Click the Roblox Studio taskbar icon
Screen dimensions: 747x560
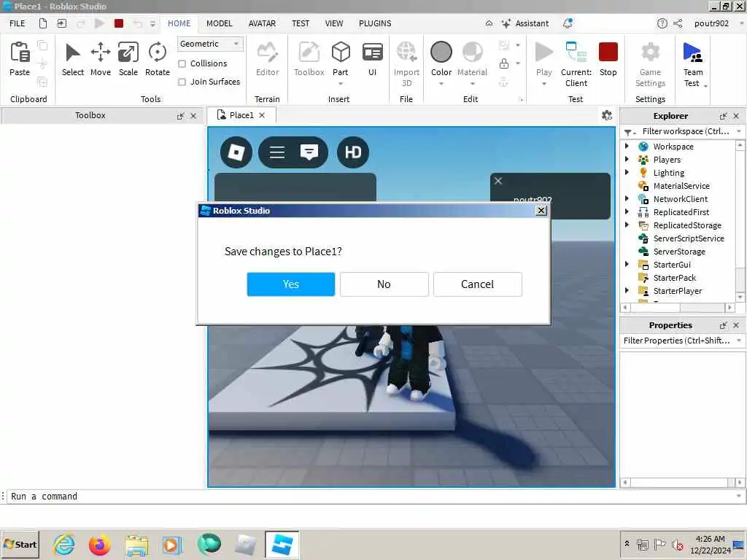click(x=282, y=544)
